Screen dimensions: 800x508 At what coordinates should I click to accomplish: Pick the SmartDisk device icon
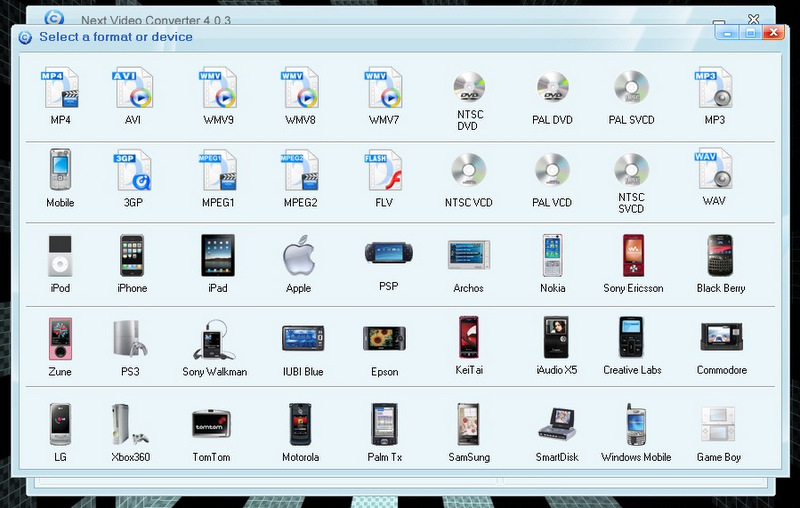tap(557, 424)
